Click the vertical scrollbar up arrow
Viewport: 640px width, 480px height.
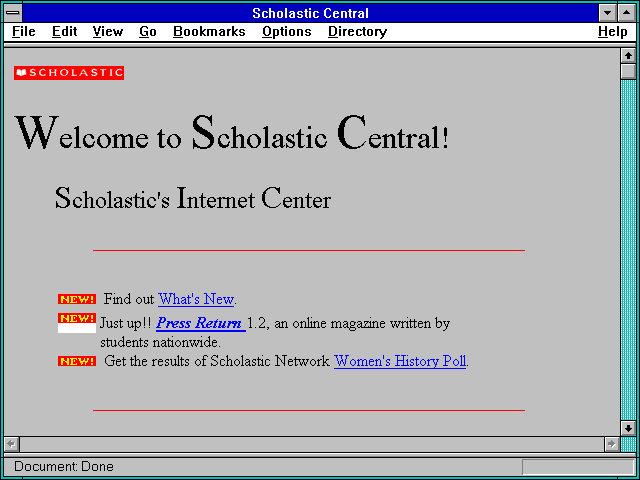[x=628, y=56]
